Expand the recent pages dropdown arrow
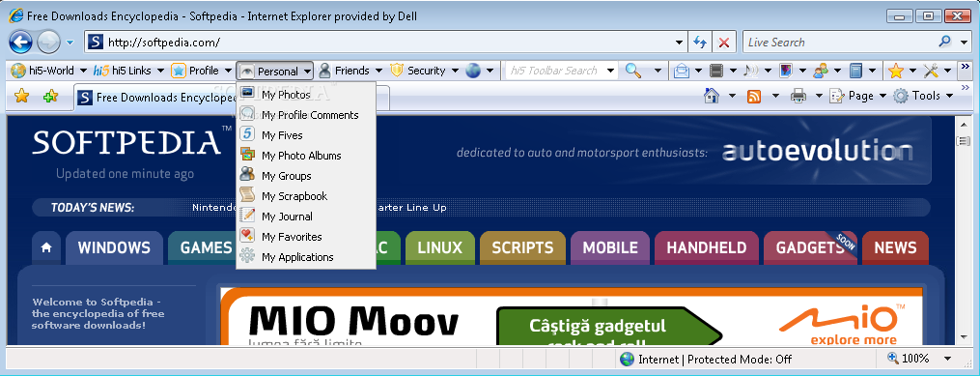 pyautogui.click(x=70, y=43)
